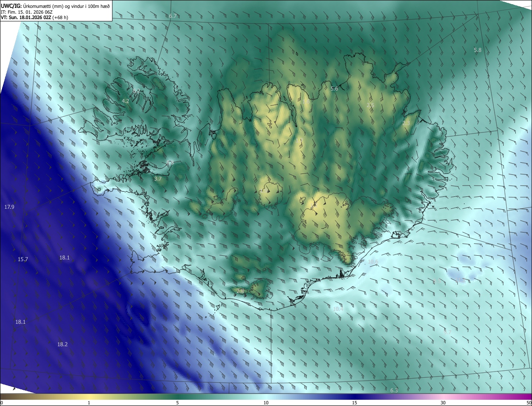
Task: Click the colorbar tick label 50
Action: click(529, 403)
